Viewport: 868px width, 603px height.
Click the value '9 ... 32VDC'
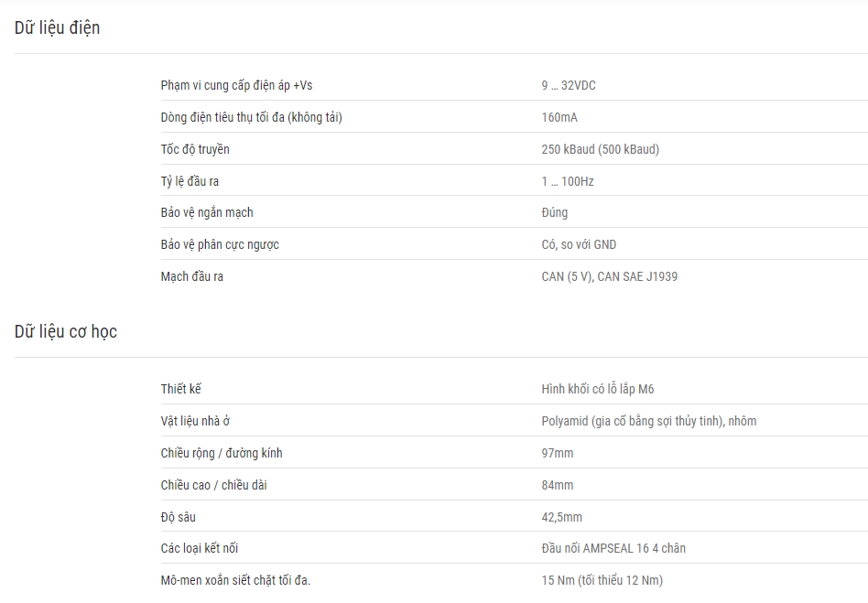click(569, 85)
